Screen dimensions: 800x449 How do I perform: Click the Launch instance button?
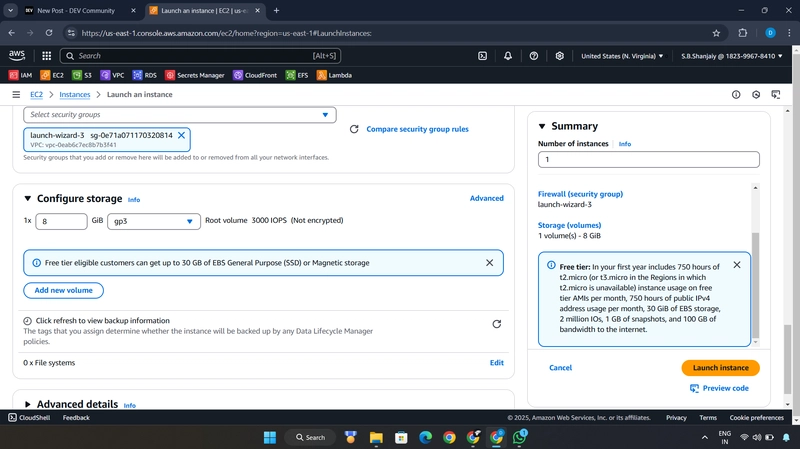point(720,368)
